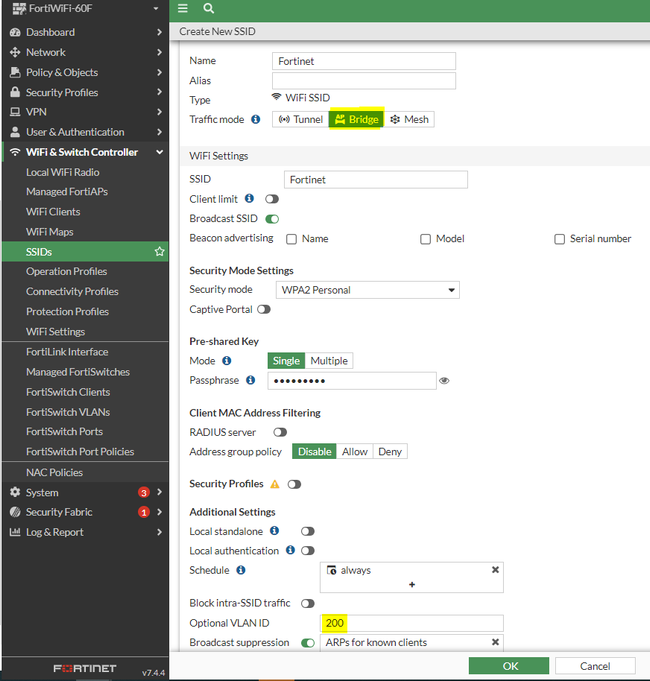Expand the System menu chevron
The height and width of the screenshot is (681, 650).
point(159,492)
